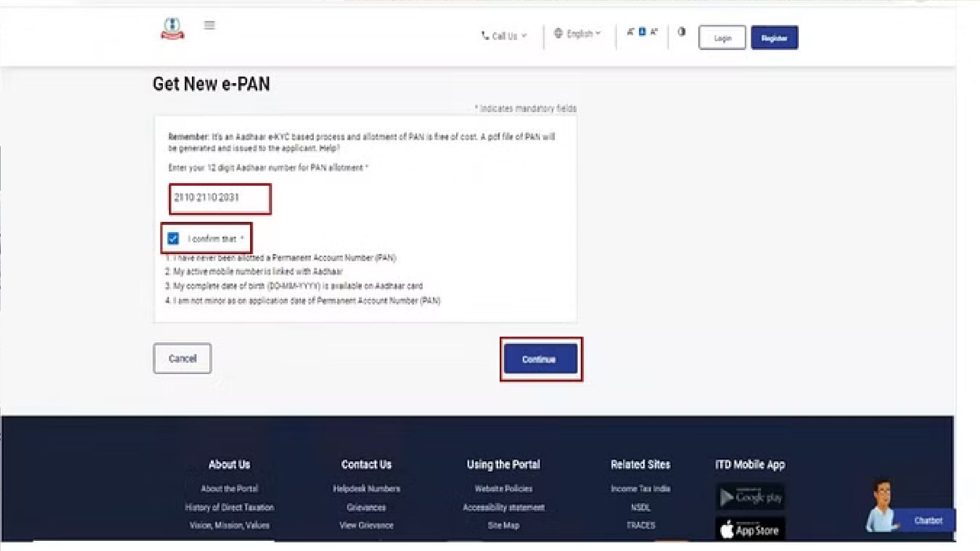
Task: Click the phone icon next to Call Us
Action: coord(485,36)
